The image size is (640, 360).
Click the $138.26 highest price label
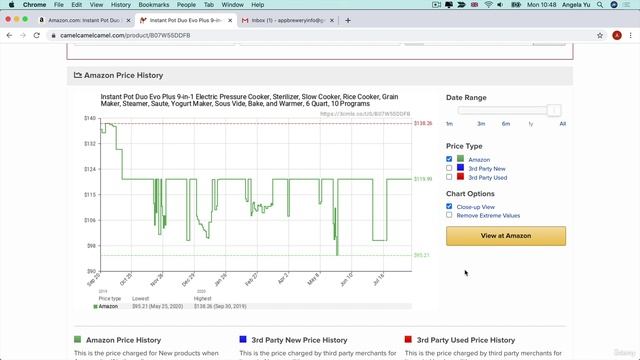click(423, 123)
